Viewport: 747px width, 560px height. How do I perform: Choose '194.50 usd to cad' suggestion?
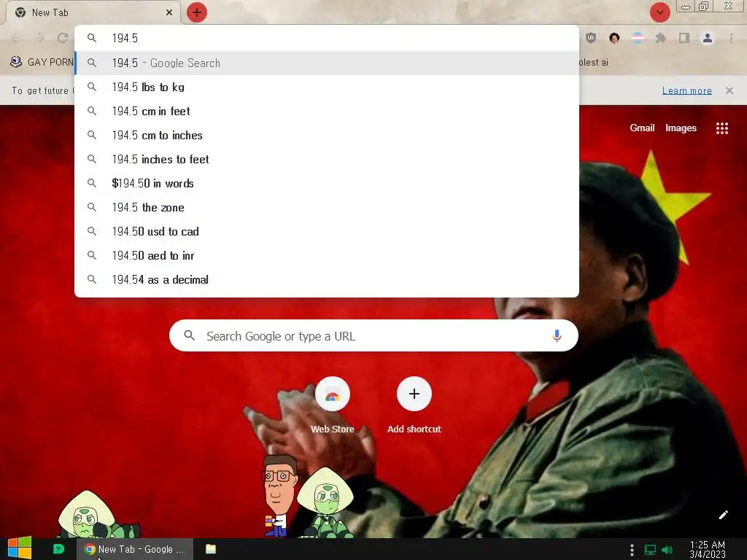click(x=327, y=231)
